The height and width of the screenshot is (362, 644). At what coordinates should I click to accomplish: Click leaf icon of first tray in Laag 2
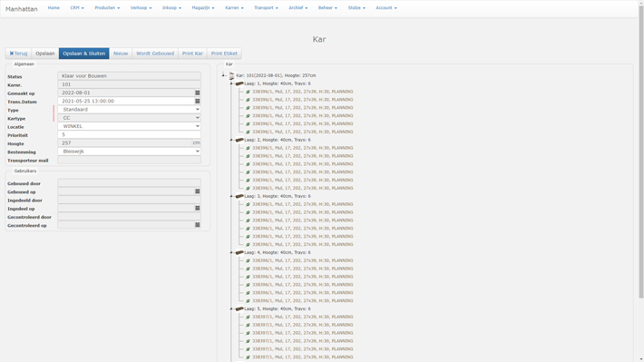(248, 148)
